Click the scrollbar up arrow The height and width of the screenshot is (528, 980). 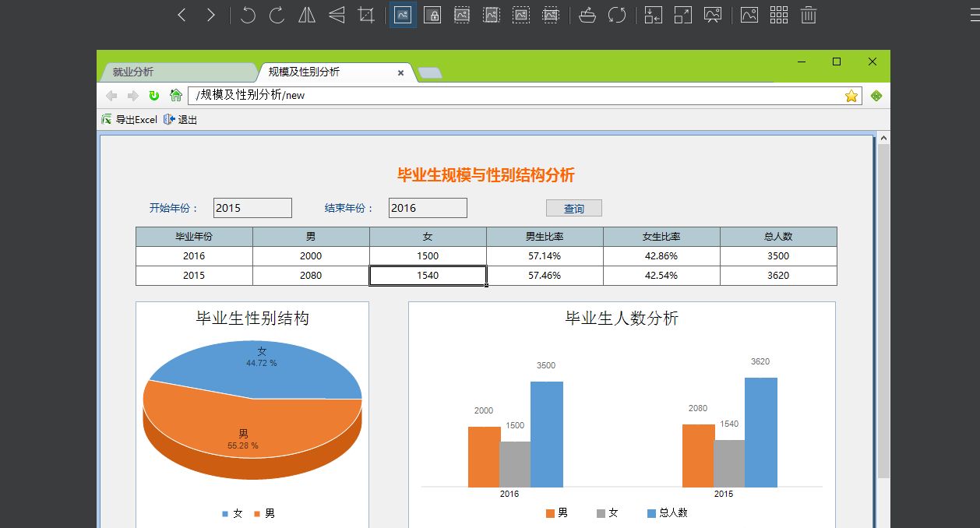(x=883, y=139)
